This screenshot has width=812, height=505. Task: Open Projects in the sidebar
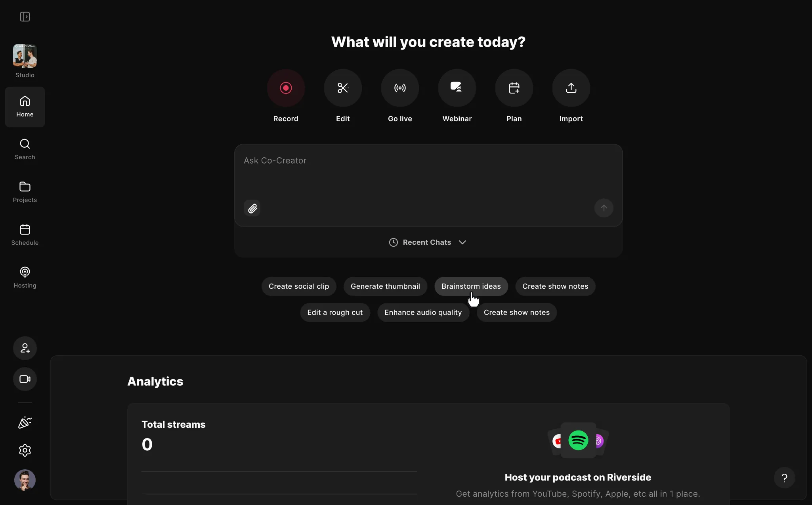[x=25, y=192]
